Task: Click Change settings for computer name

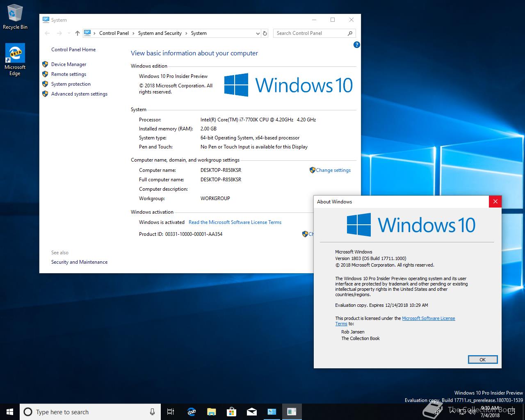Action: pos(333,170)
